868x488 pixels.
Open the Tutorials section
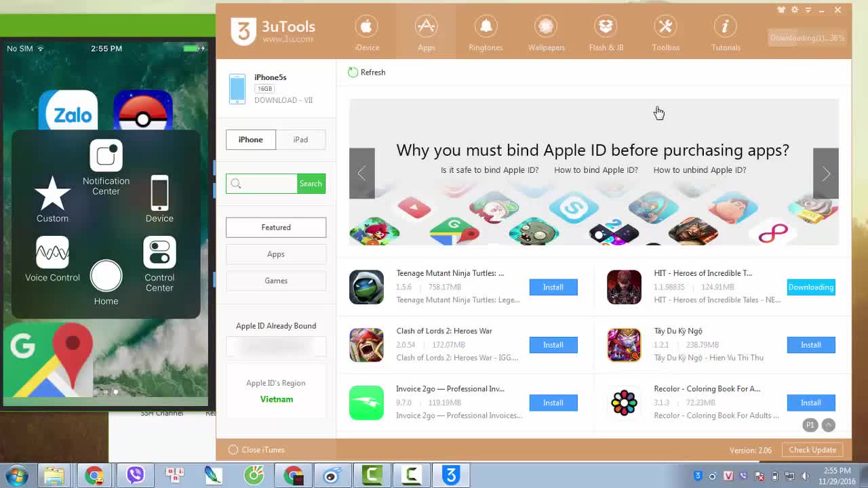(x=726, y=33)
